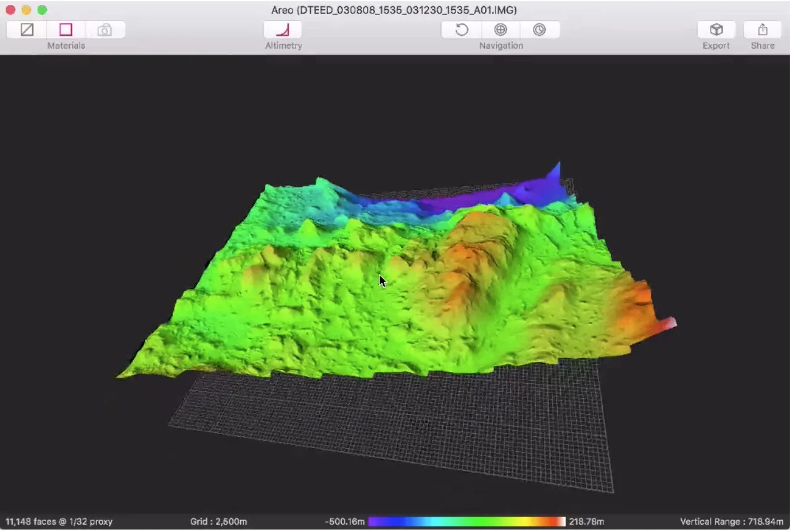This screenshot has height=532, width=791.
Task: Click the '11,148 faces @ 1/32 proxy' status
Action: tap(59, 522)
